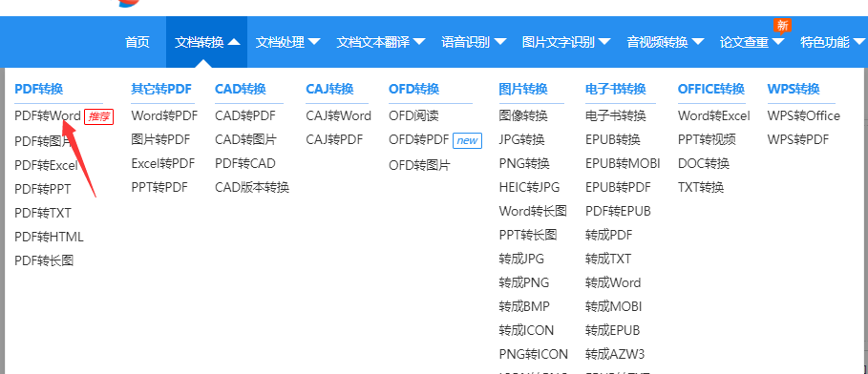Expand the 文档文本翻译 dropdown menu
The image size is (868, 374).
[x=381, y=42]
